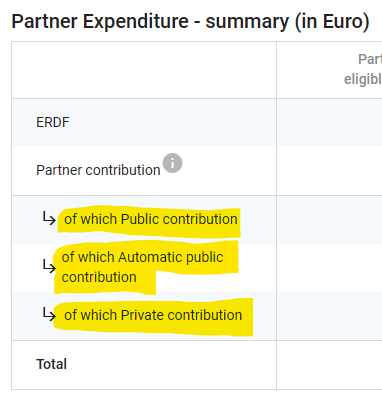Click the Partner contribution info icon

pyautogui.click(x=172, y=163)
